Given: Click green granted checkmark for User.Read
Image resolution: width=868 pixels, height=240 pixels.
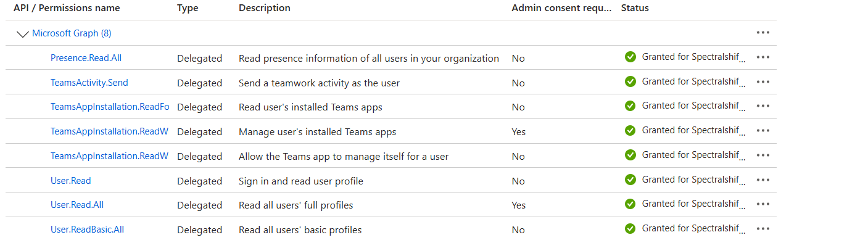Looking at the screenshot, I should [x=630, y=180].
